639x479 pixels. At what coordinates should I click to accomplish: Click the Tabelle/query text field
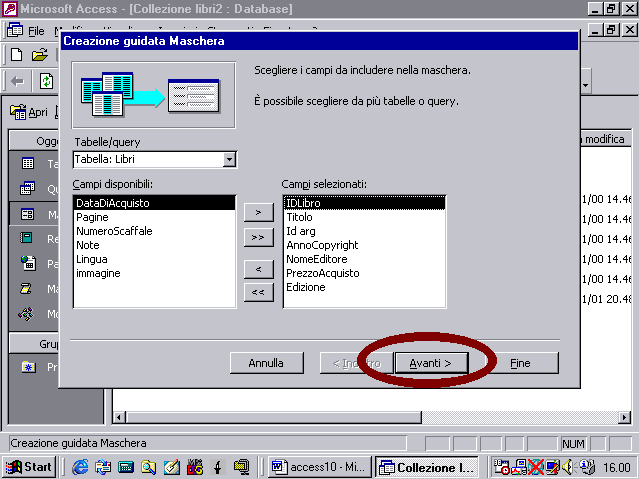148,159
